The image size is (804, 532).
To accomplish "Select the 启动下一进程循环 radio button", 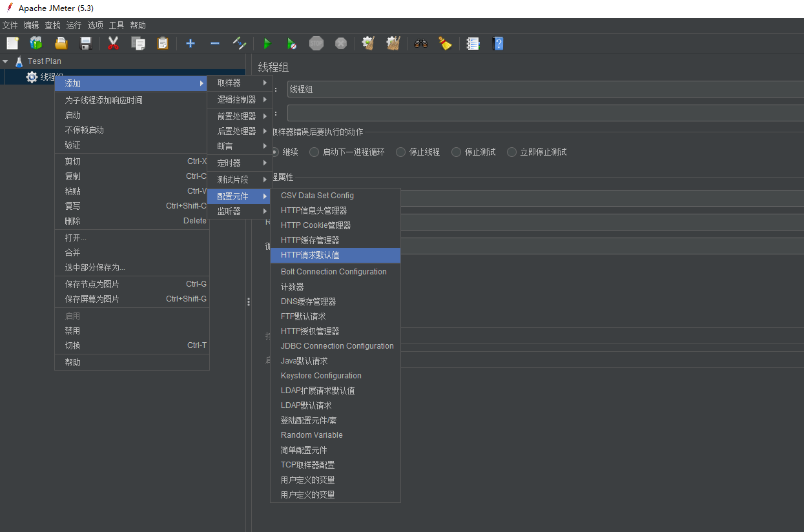I will pos(314,152).
